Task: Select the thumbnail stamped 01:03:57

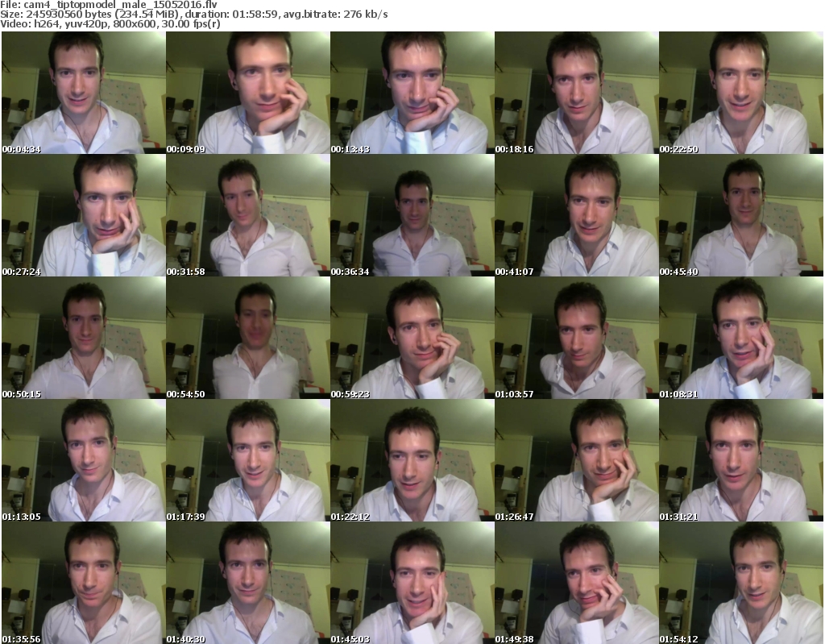Action: pos(577,338)
